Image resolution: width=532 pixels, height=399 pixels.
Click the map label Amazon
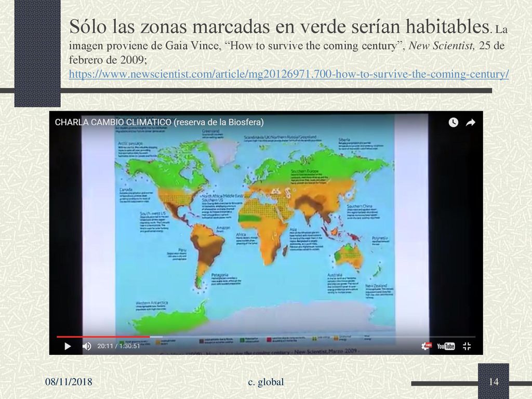pyautogui.click(x=223, y=228)
